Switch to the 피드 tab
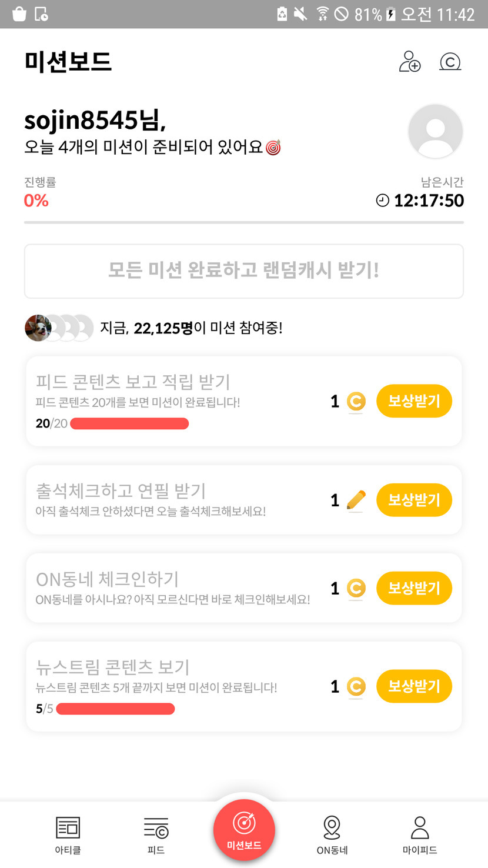The height and width of the screenshot is (868, 488). tap(156, 834)
